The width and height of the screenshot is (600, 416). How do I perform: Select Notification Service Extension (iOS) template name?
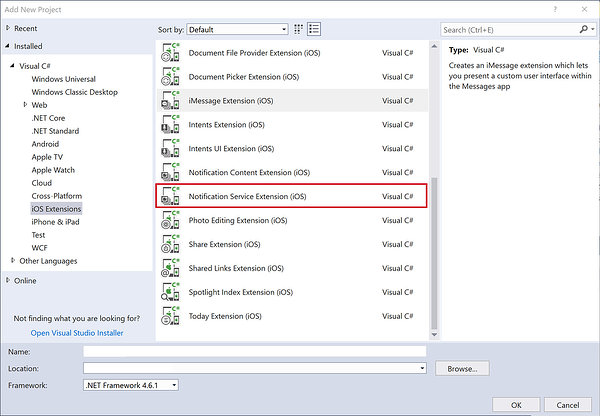click(x=247, y=196)
